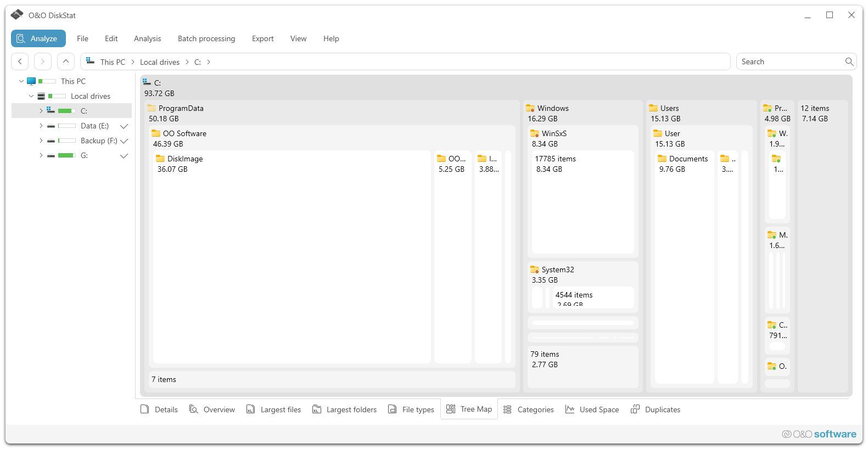This screenshot has width=868, height=449.
Task: Click the DiskImage folder icon
Action: coord(160,159)
